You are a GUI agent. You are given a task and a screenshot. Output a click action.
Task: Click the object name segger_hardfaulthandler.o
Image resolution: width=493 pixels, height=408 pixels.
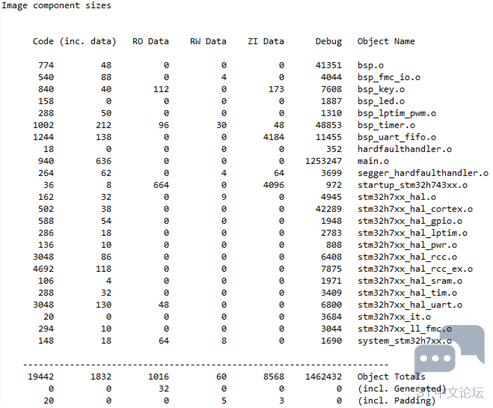tap(423, 173)
